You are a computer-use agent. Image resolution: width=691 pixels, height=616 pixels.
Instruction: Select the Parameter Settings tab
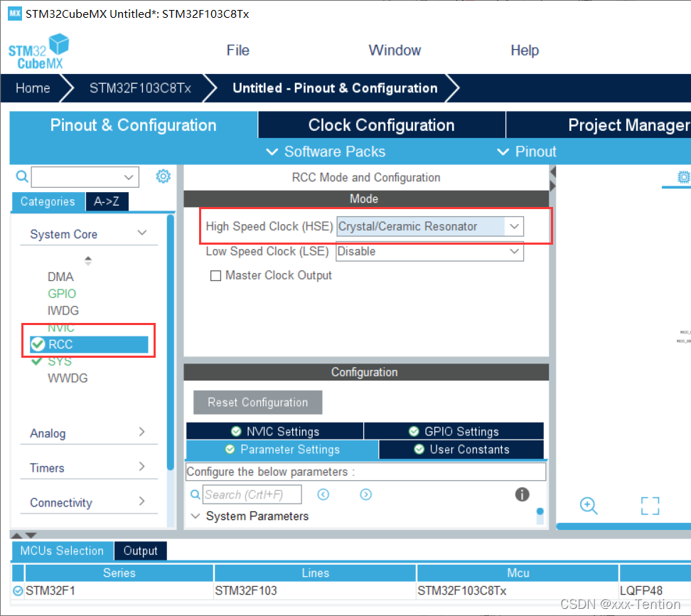282,450
